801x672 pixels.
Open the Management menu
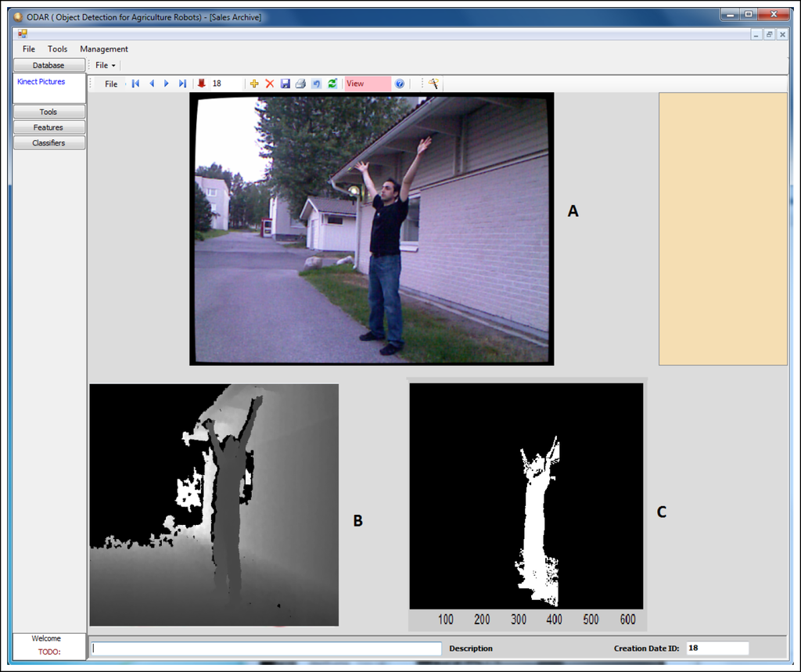(104, 49)
